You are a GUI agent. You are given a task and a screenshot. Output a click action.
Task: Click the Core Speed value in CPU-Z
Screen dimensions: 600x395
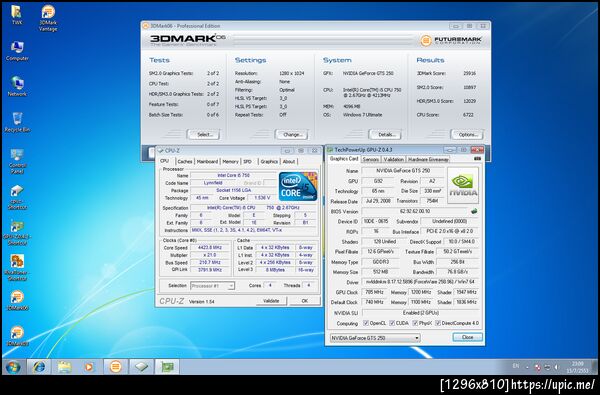coord(210,248)
